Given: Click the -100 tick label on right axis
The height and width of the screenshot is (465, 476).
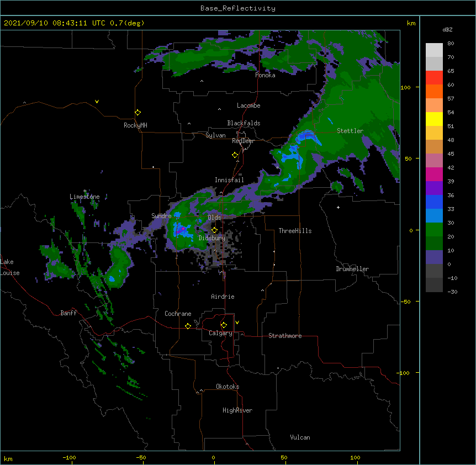Looking at the screenshot, I should pyautogui.click(x=404, y=373).
